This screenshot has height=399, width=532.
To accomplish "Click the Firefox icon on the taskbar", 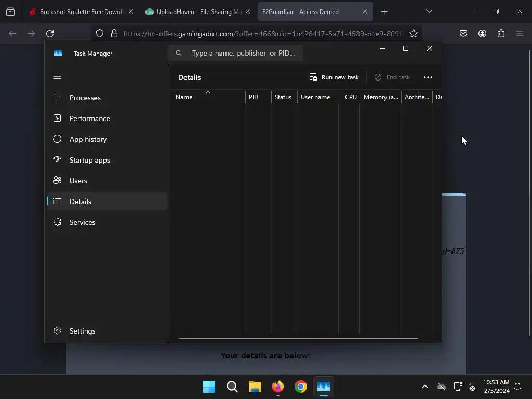I will (278, 387).
